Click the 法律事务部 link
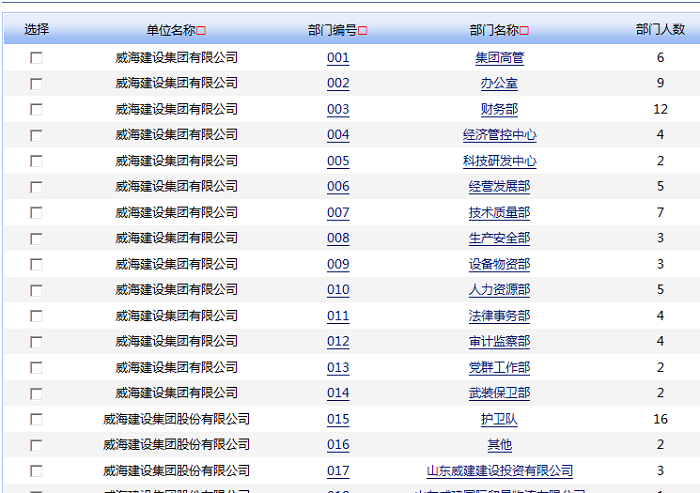 click(x=500, y=316)
